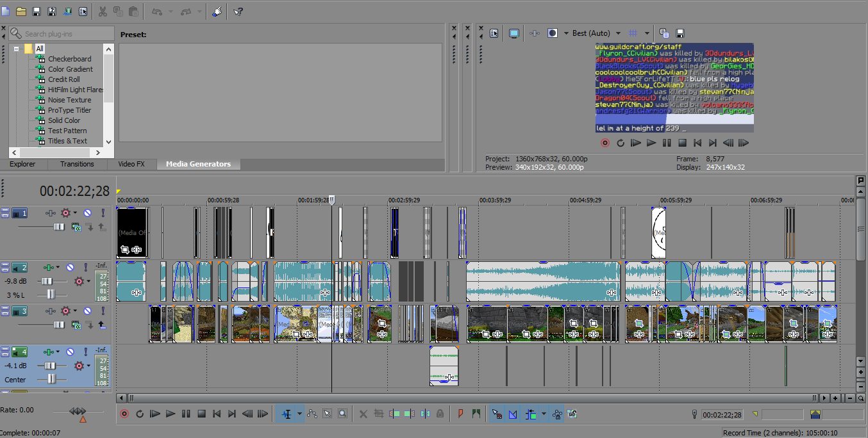Click the video preview Project Properties icon
The width and height of the screenshot is (868, 438).
pos(494,33)
